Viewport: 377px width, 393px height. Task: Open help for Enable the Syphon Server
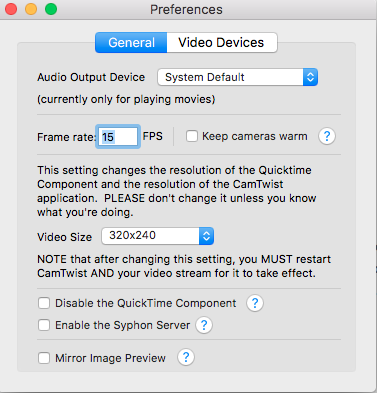204,325
